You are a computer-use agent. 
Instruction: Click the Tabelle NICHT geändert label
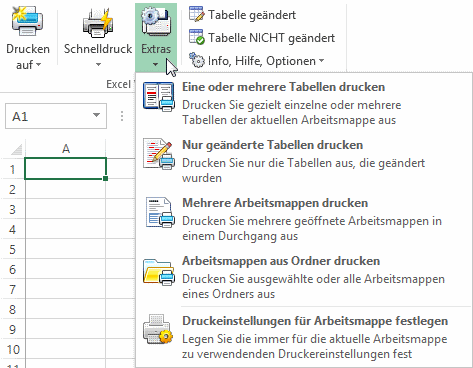271,38
